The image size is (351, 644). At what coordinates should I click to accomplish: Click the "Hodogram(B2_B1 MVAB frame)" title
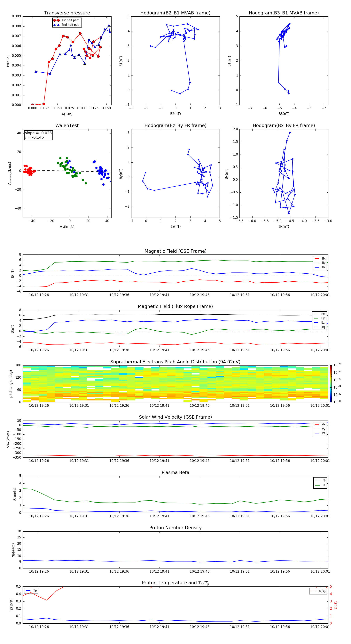click(x=175, y=13)
